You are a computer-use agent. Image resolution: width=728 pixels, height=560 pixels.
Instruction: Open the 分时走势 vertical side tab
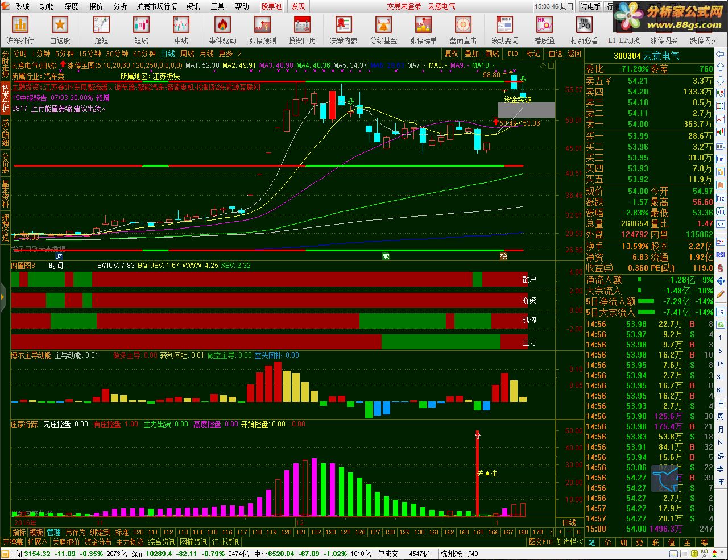point(5,64)
